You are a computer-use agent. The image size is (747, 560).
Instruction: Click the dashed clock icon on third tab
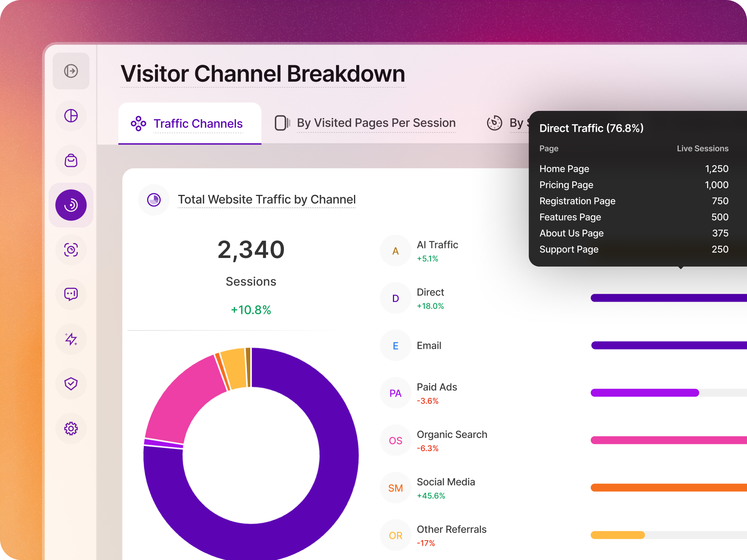click(x=495, y=123)
